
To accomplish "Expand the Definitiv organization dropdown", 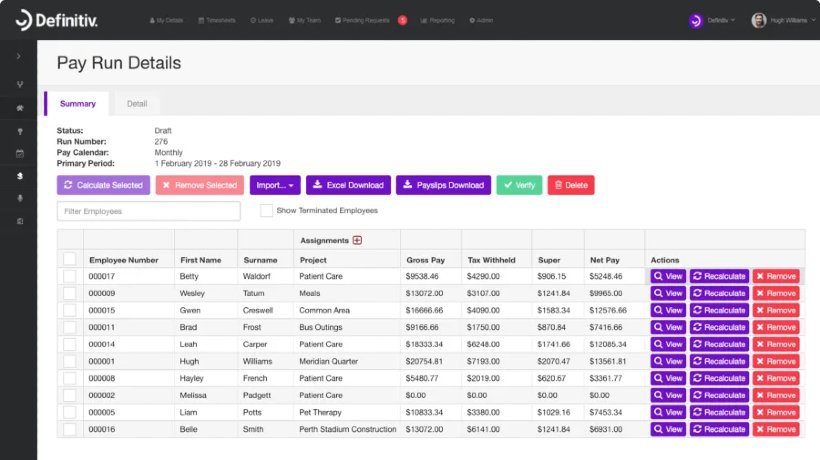I will click(734, 20).
